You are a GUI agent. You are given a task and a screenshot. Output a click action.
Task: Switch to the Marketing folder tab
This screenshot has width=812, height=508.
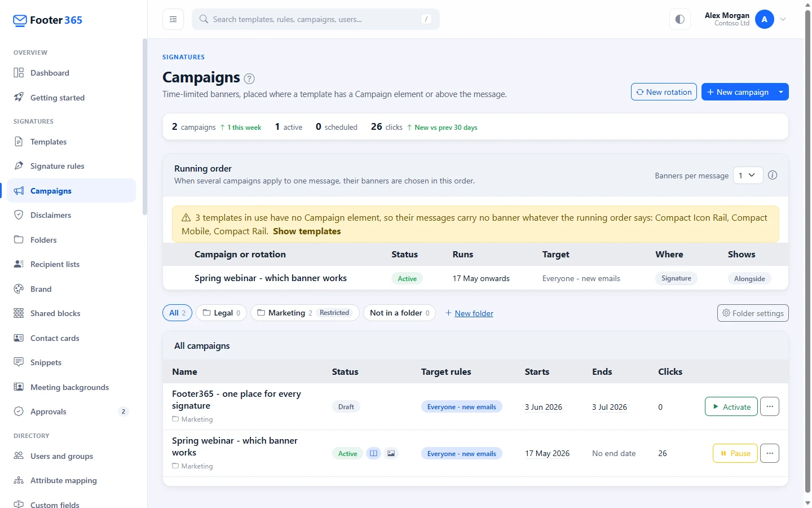point(304,313)
